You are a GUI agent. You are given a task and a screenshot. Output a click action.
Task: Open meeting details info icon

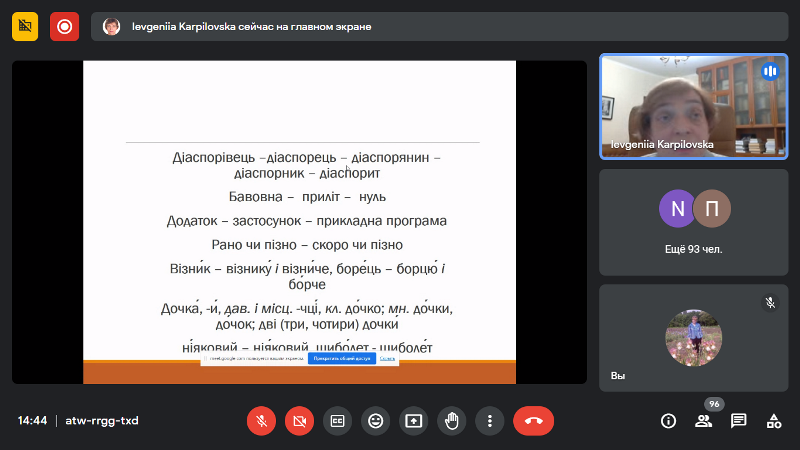click(x=668, y=421)
